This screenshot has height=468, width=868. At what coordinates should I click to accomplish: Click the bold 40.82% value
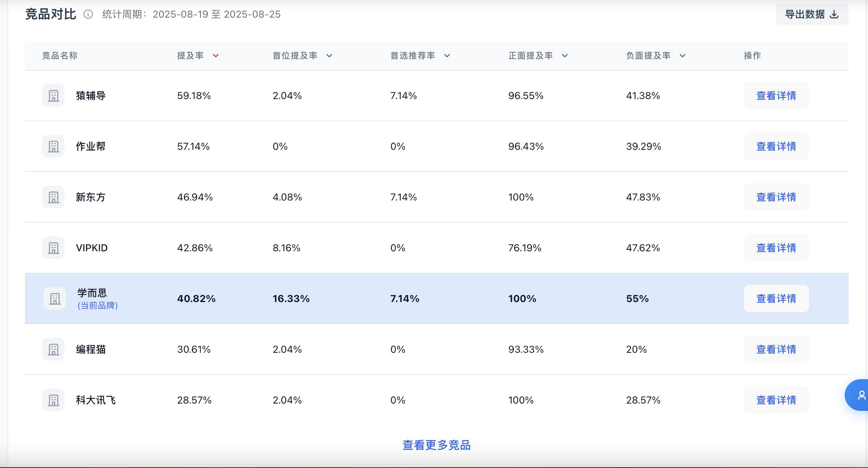pyautogui.click(x=196, y=298)
